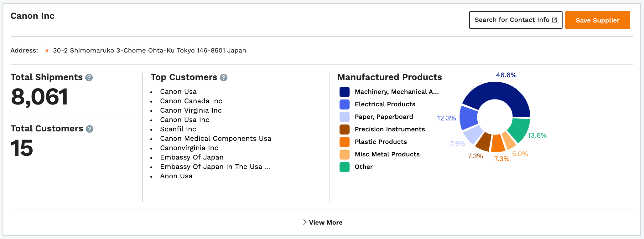Image resolution: width=644 pixels, height=239 pixels.
Task: Select the Machinery legend color swatch
Action: pyautogui.click(x=345, y=92)
